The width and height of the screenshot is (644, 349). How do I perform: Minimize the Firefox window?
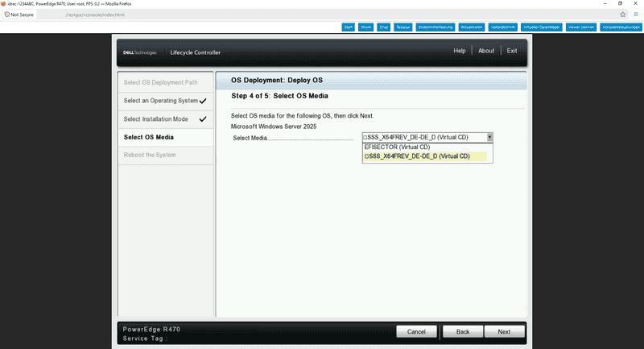coord(605,3)
